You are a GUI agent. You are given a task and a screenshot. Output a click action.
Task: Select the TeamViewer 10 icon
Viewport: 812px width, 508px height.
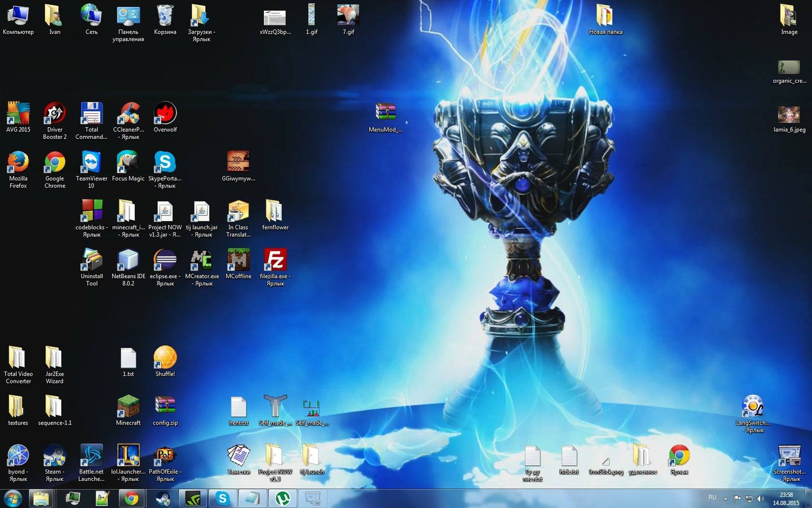pyautogui.click(x=91, y=163)
